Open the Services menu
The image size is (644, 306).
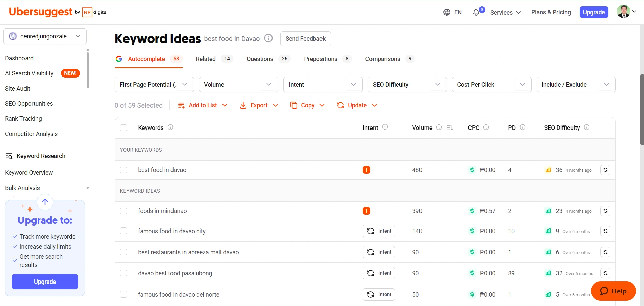pos(505,12)
